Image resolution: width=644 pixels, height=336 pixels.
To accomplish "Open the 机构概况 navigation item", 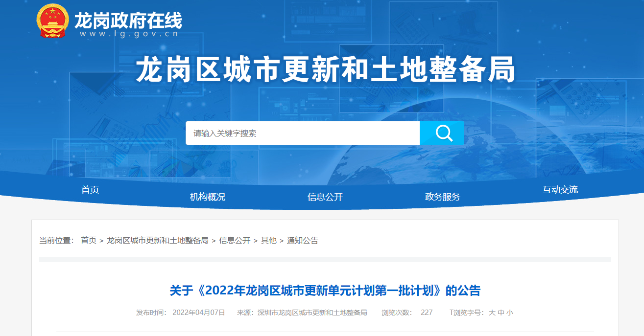I will click(x=208, y=197).
